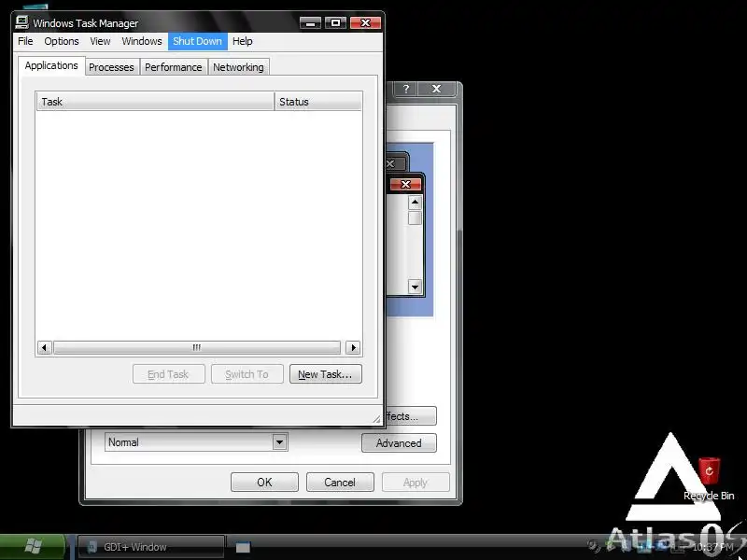Click the End Task button
The image size is (747, 560).
tap(169, 374)
